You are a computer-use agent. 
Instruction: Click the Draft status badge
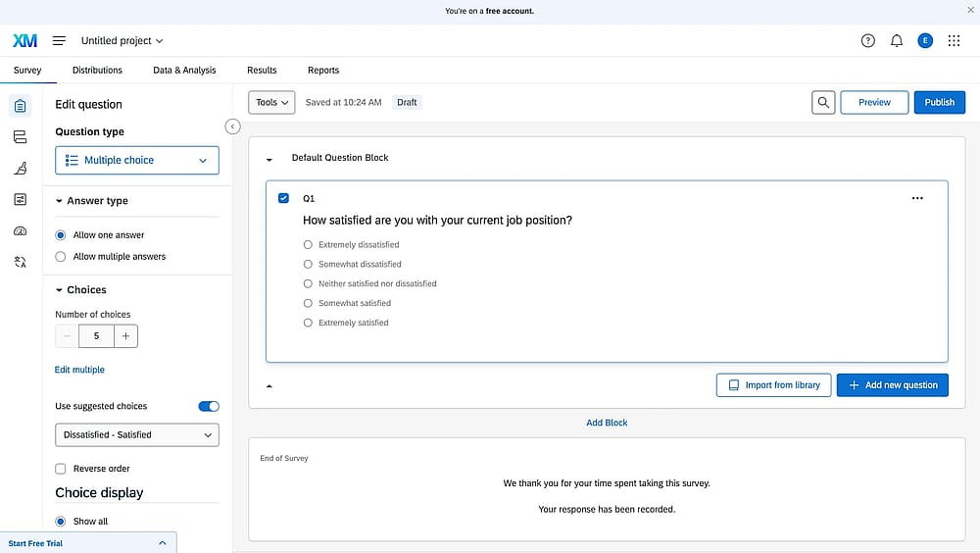tap(407, 103)
